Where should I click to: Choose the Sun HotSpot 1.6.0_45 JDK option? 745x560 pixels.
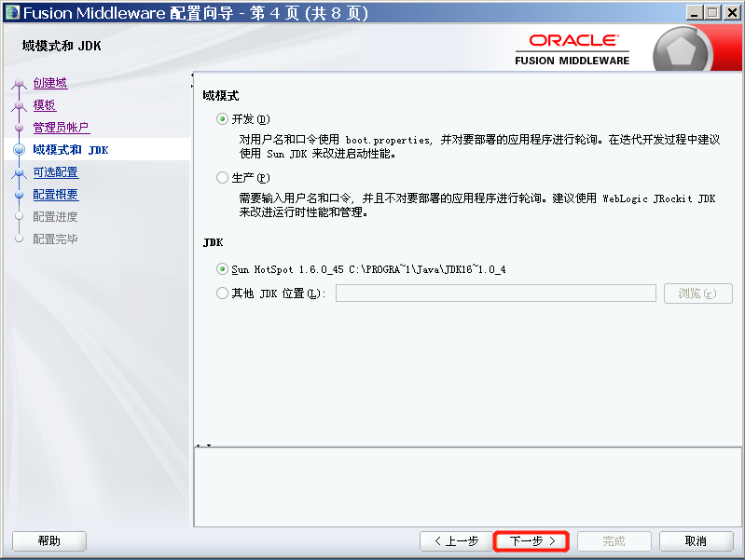tap(222, 269)
